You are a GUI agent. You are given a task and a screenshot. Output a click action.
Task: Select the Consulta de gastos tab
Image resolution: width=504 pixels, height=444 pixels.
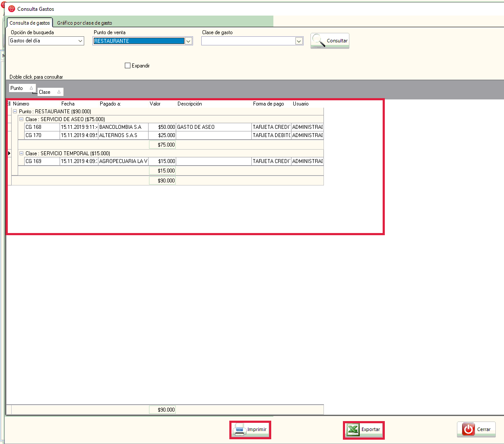click(x=30, y=23)
